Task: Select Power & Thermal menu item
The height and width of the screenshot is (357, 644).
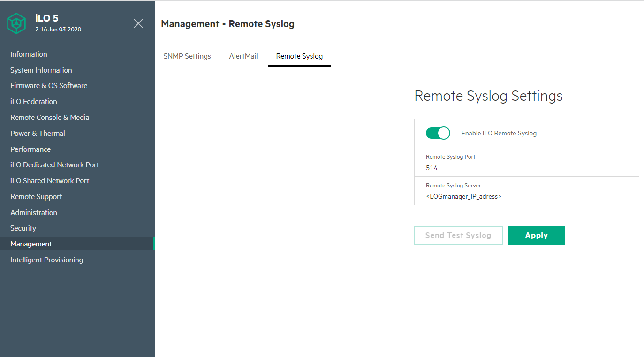Action: coord(38,134)
